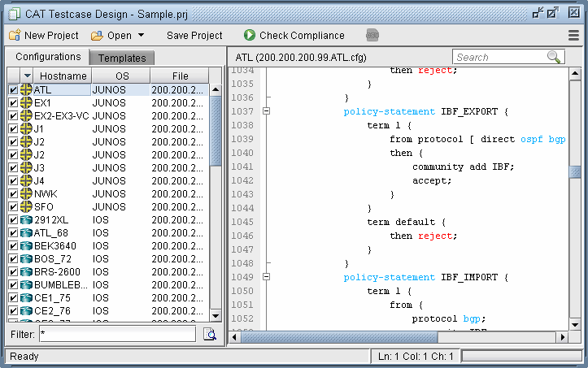
Task: Run Check Compliance
Action: tap(294, 36)
